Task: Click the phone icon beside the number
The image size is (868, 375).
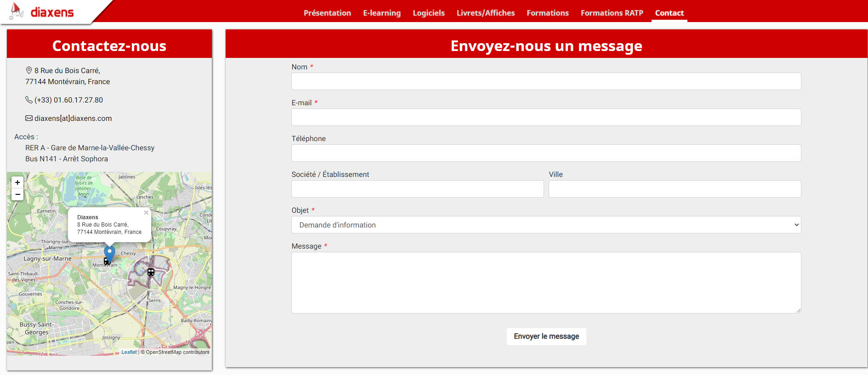Action: pos(28,100)
